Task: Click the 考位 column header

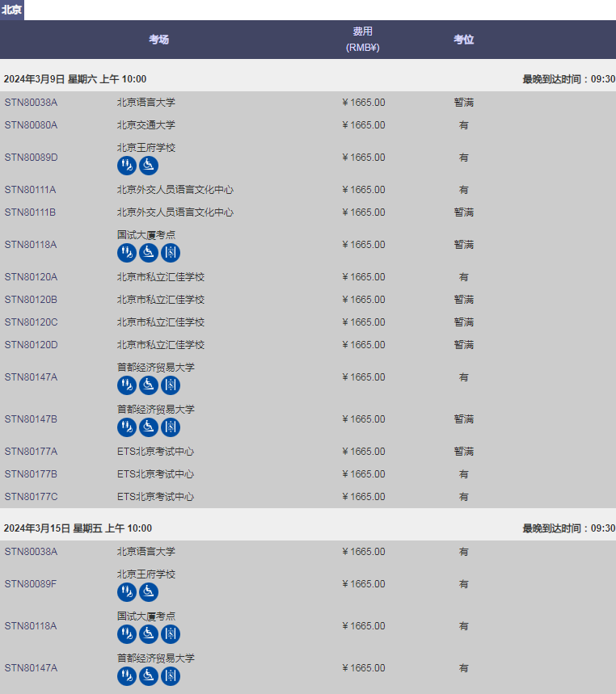Action: 463,40
